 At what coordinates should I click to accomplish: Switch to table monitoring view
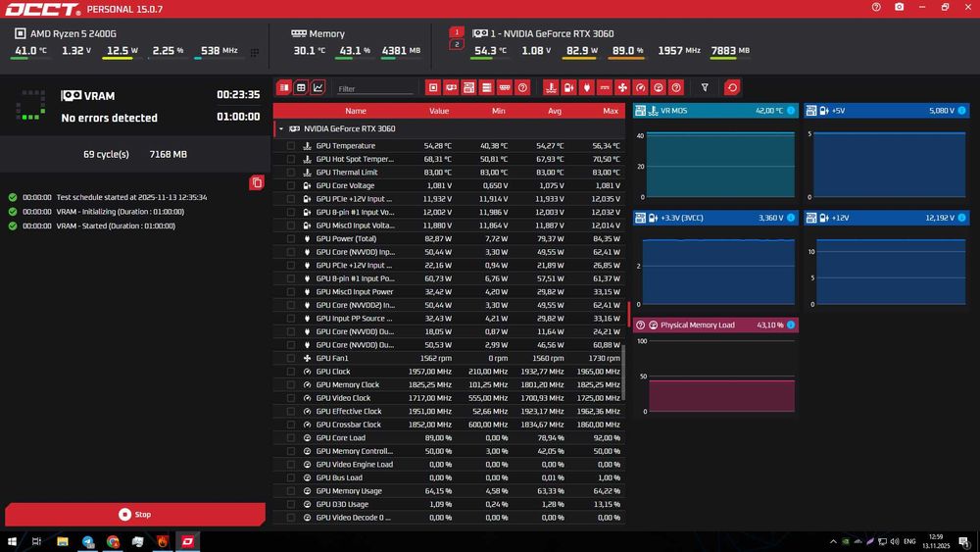pos(301,87)
